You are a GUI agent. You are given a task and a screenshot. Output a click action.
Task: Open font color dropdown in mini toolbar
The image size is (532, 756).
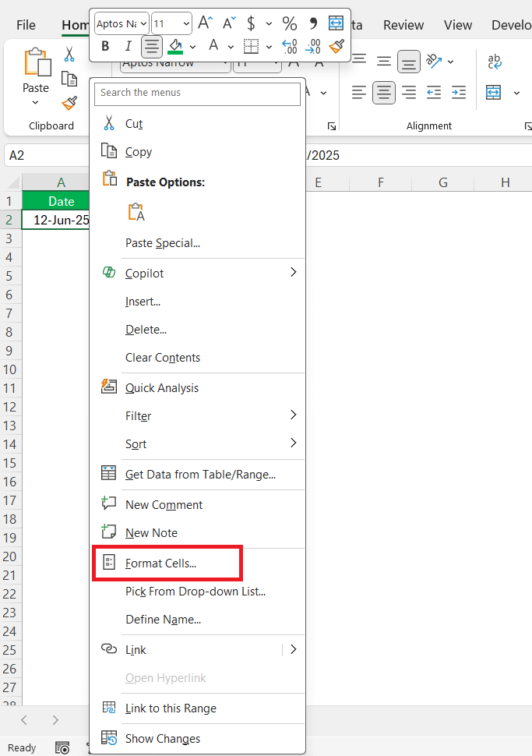(231, 48)
